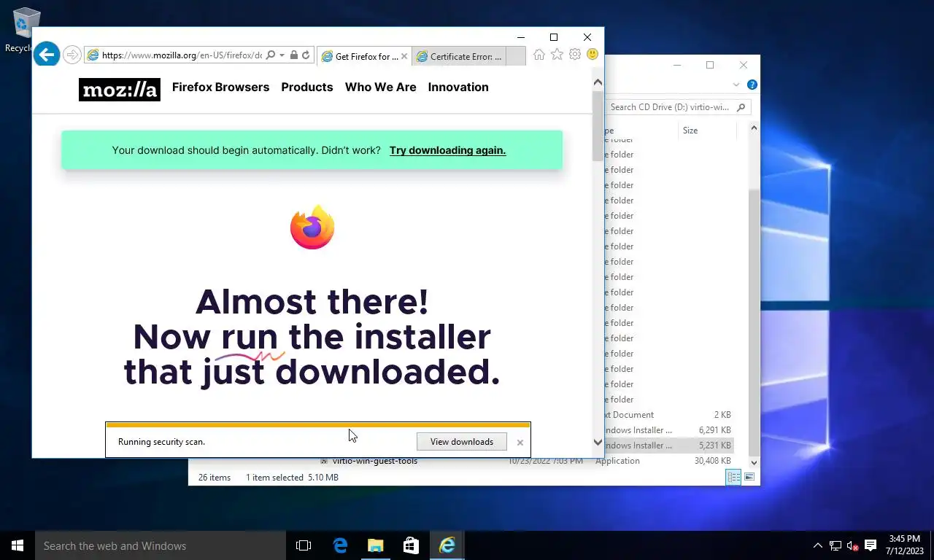Click Internet Explorer taskbar icon
934x560 pixels.
(x=447, y=545)
